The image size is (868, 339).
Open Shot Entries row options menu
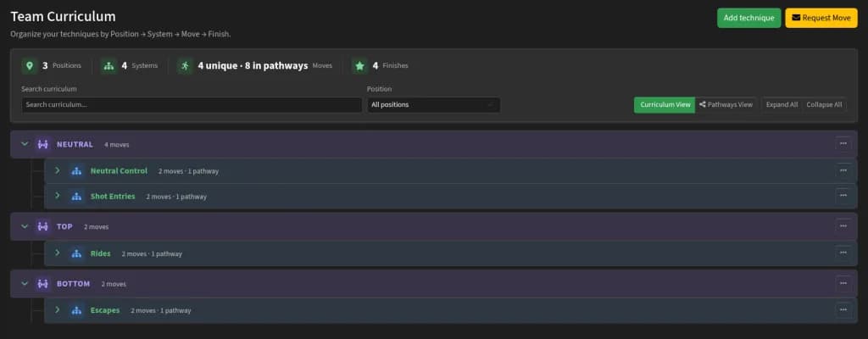pyautogui.click(x=843, y=196)
